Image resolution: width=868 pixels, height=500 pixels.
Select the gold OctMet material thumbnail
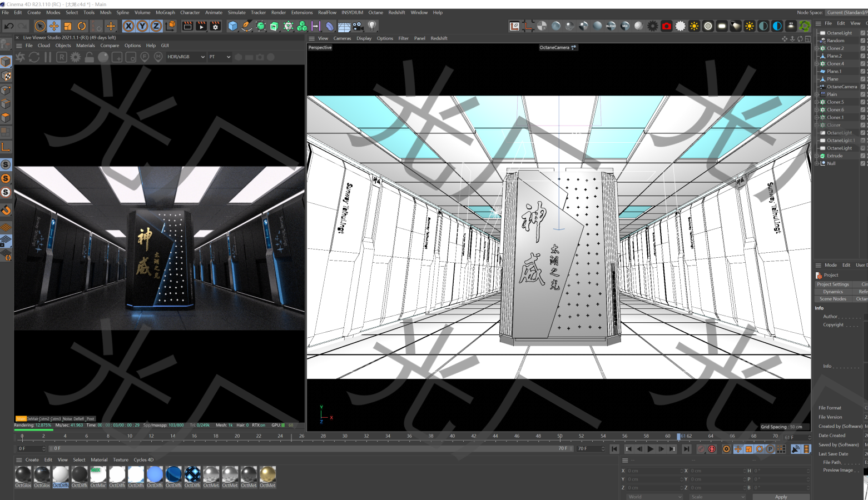pos(267,476)
